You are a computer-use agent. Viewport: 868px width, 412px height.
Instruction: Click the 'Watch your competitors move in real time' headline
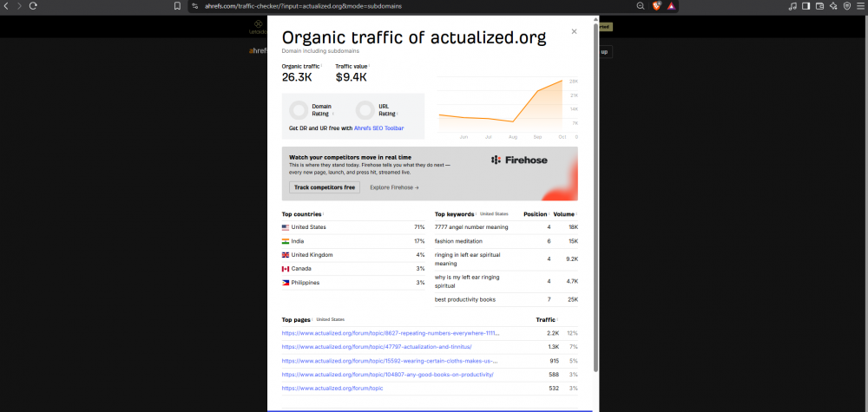350,157
